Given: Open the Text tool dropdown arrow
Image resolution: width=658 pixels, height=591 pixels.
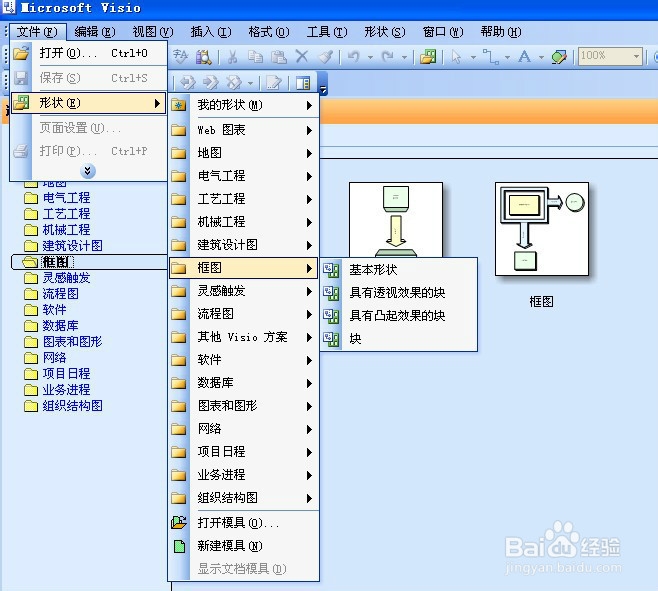Looking at the screenshot, I should pyautogui.click(x=541, y=57).
